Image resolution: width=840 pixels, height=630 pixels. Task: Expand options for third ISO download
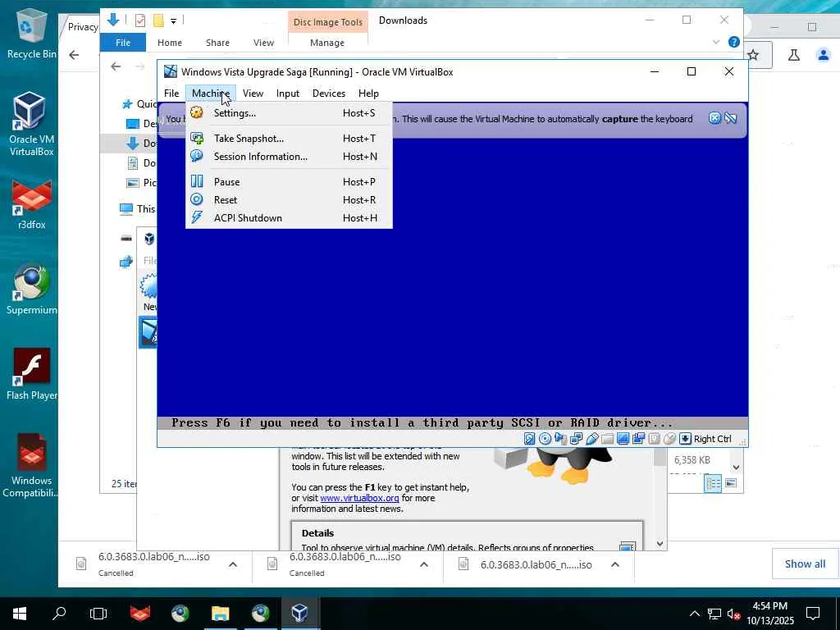pos(615,564)
